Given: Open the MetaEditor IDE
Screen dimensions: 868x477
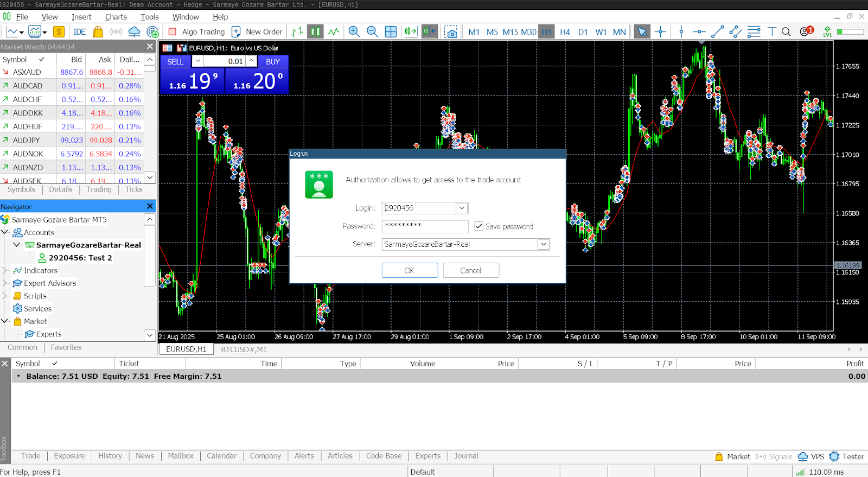Looking at the screenshot, I should (x=79, y=31).
